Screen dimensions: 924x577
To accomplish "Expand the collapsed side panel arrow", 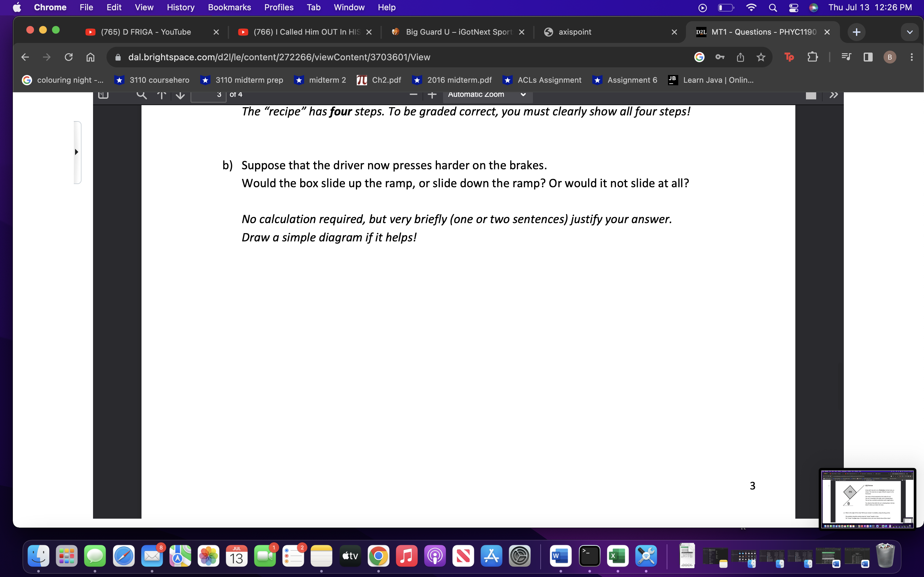I will tap(77, 152).
